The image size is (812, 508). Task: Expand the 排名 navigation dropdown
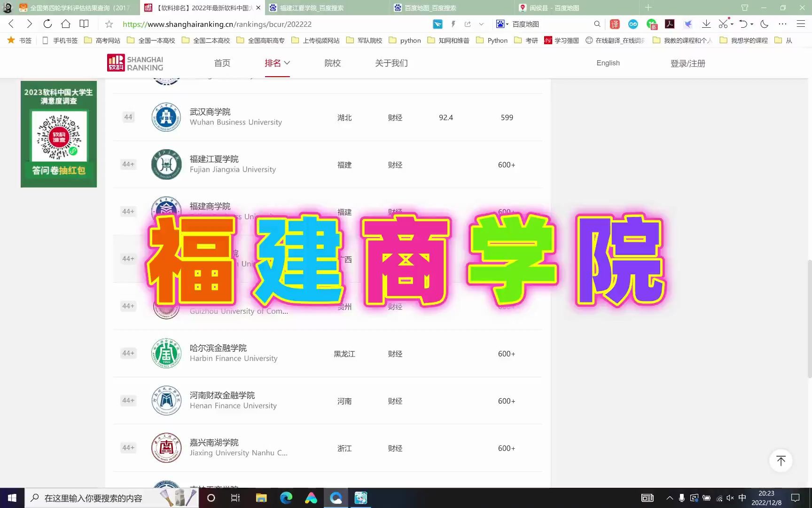277,63
